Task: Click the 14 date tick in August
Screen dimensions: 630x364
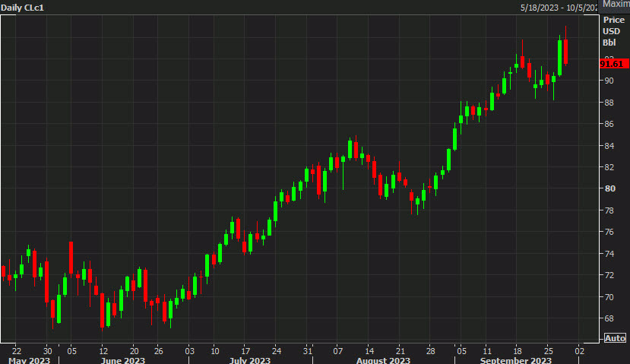Action: click(369, 351)
